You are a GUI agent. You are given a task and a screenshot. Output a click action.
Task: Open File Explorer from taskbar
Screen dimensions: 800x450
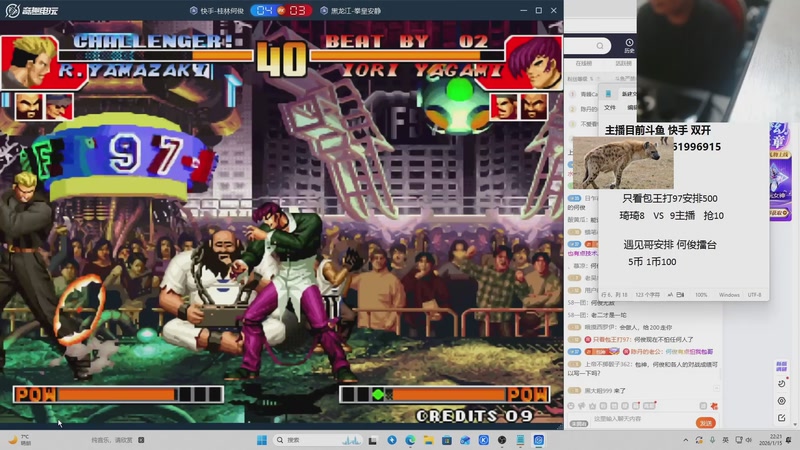429,440
